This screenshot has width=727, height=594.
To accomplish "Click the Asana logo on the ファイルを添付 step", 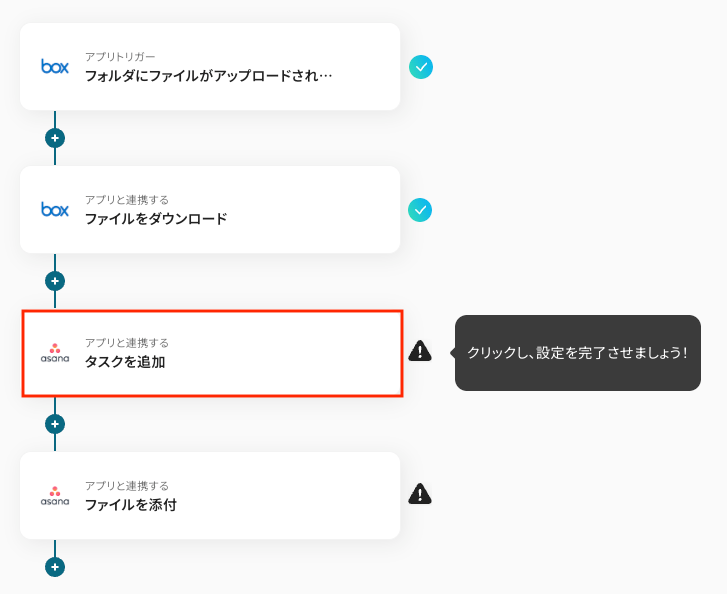I will point(55,496).
